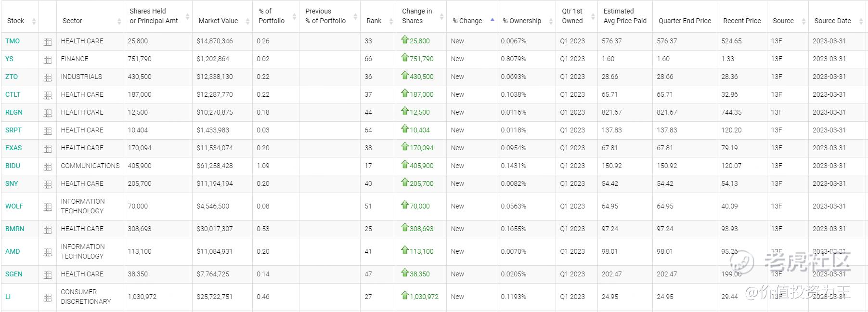Click the grid icon in SGEN row
The image size is (868, 312).
[x=48, y=275]
